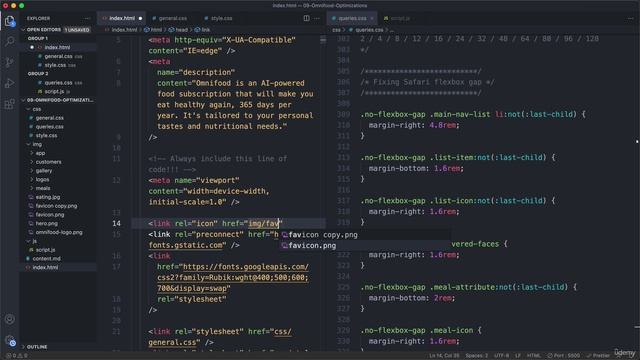Collapse the 09-Omnifood-Optimizations project folder
This screenshot has width=640, height=360.
click(58, 100)
